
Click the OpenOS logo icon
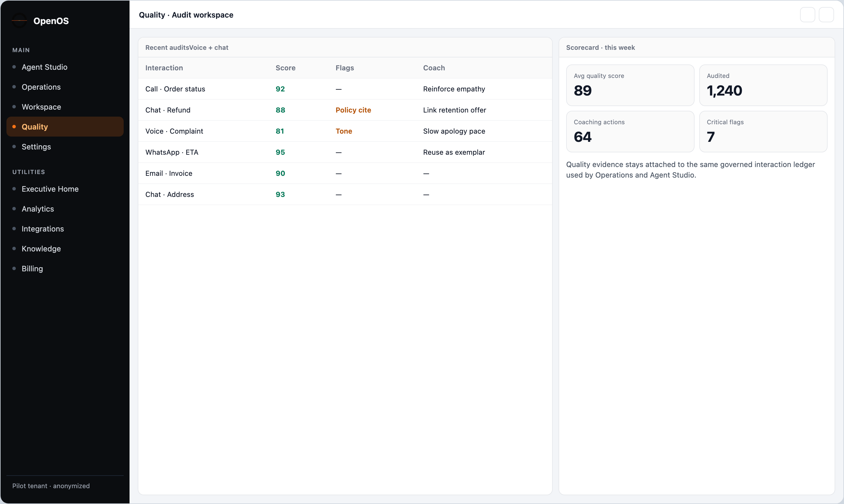coord(19,21)
